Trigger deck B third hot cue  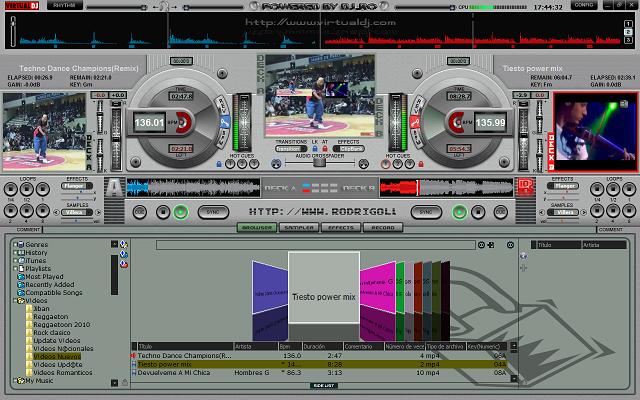coord(409,164)
